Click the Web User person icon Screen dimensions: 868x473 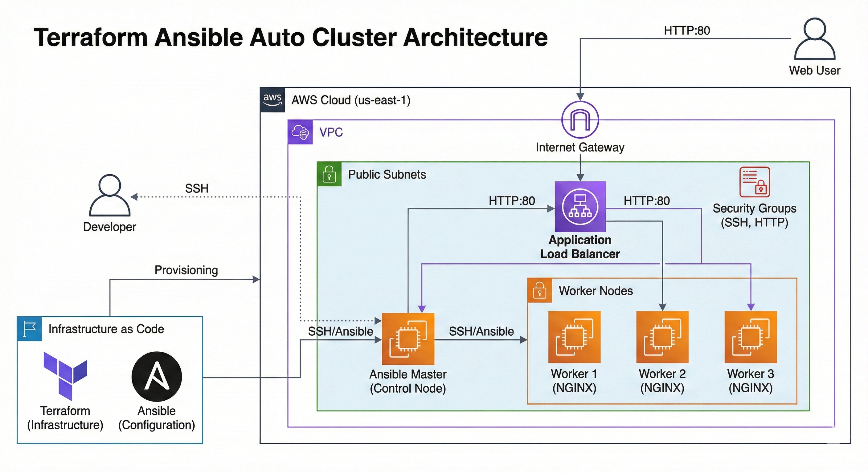(x=814, y=39)
